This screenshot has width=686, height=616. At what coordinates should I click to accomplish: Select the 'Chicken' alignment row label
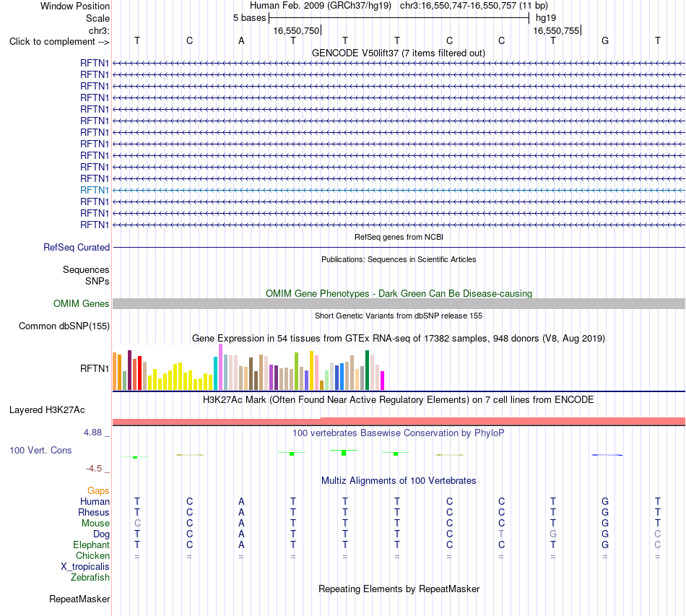coord(92,555)
